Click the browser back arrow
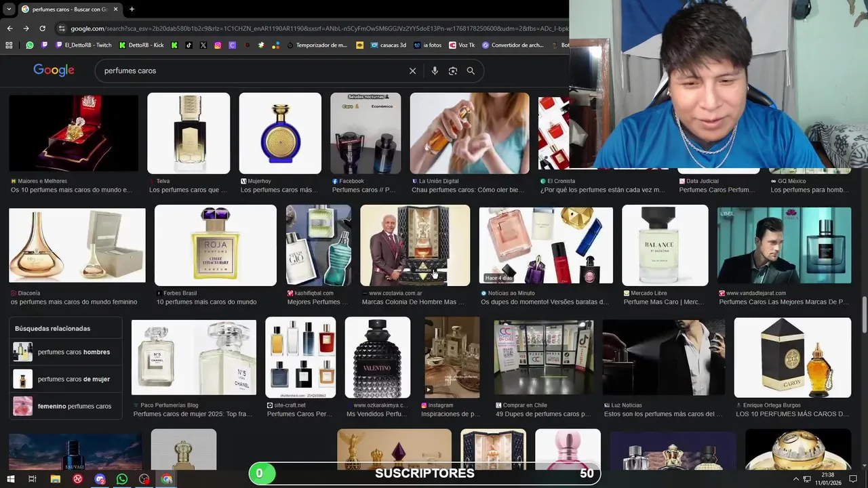The image size is (868, 488). (9, 28)
